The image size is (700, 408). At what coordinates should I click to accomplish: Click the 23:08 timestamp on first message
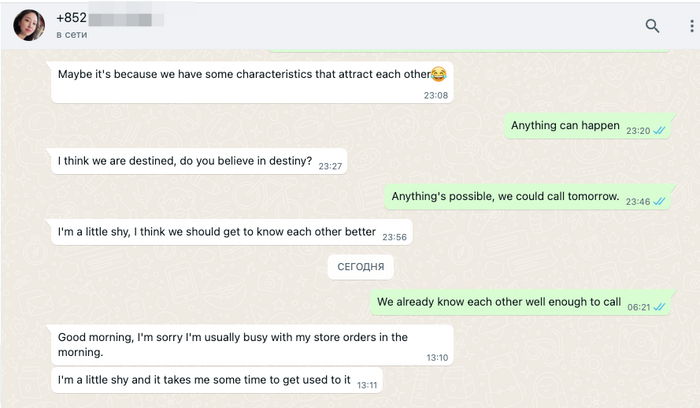point(436,96)
